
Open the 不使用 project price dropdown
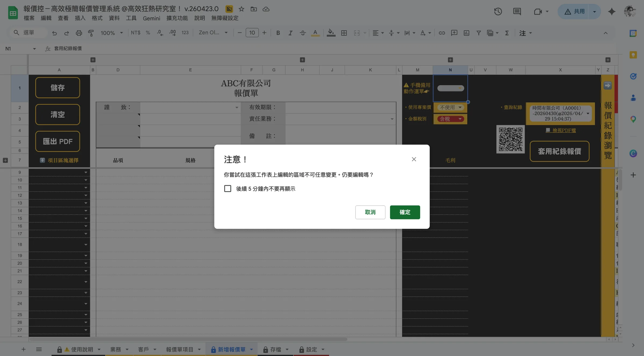(x=450, y=107)
